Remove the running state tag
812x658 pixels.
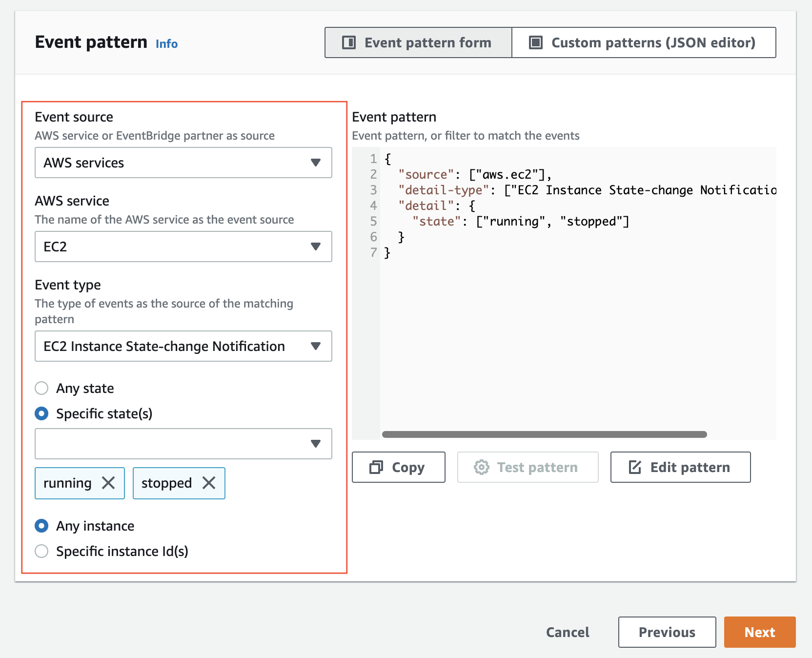[108, 483]
